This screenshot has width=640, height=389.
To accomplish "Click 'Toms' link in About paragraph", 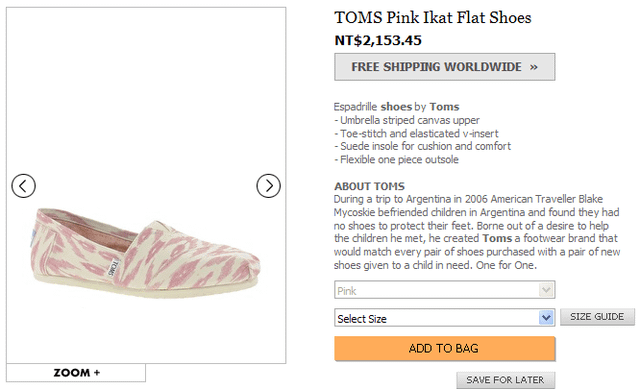I will click(497, 238).
